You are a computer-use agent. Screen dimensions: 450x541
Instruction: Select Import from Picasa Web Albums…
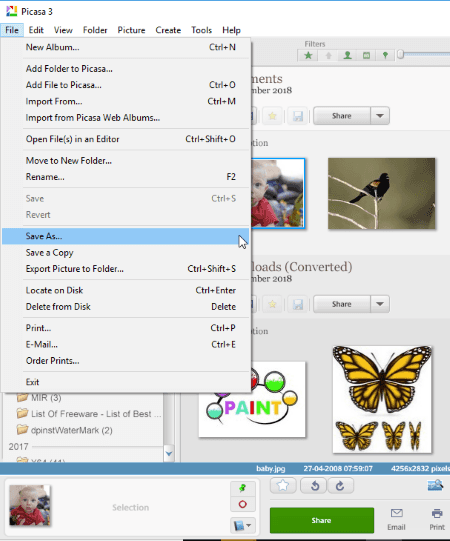point(126,118)
